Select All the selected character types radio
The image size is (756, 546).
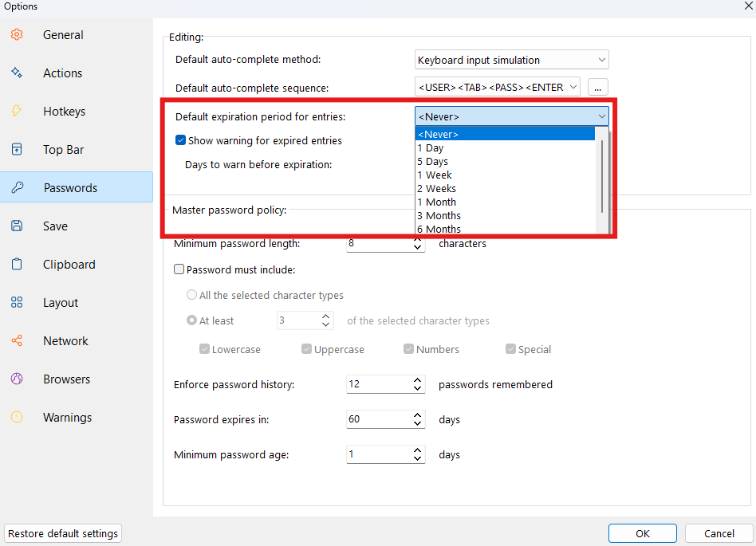click(x=191, y=295)
